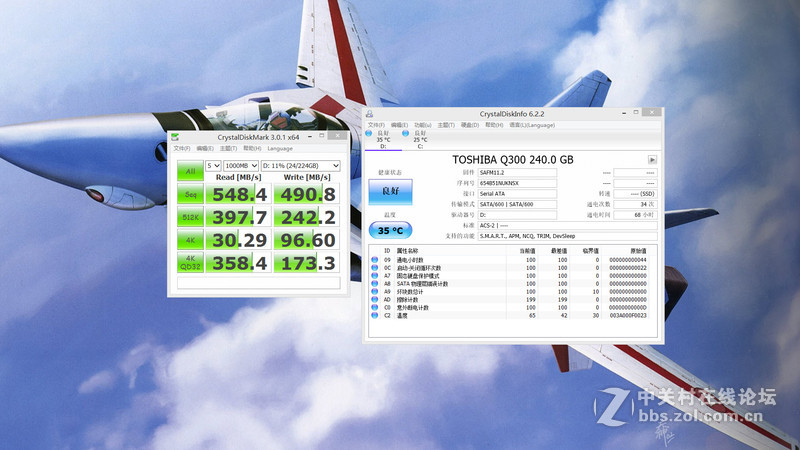Select the C: disk tab in CrystalDiskInfo
Image resolution: width=800 pixels, height=450 pixels.
pyautogui.click(x=420, y=140)
